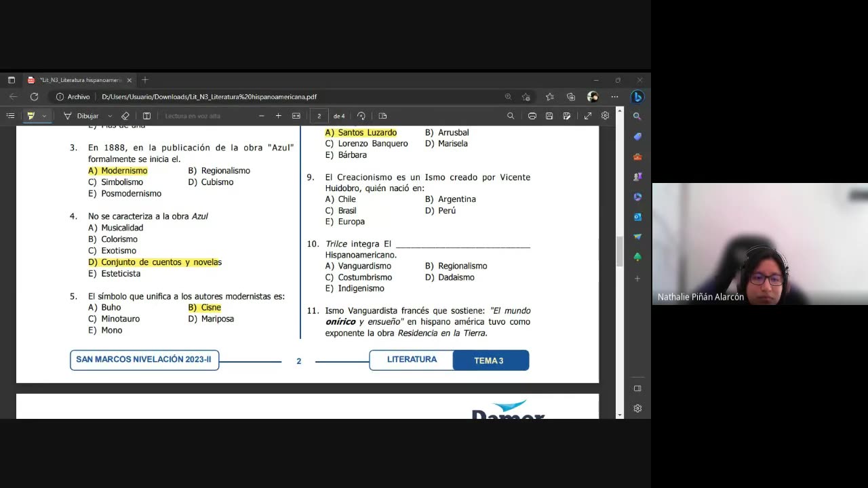
Task: Click the vertical PDF scrollbar thumb
Action: pos(619,251)
